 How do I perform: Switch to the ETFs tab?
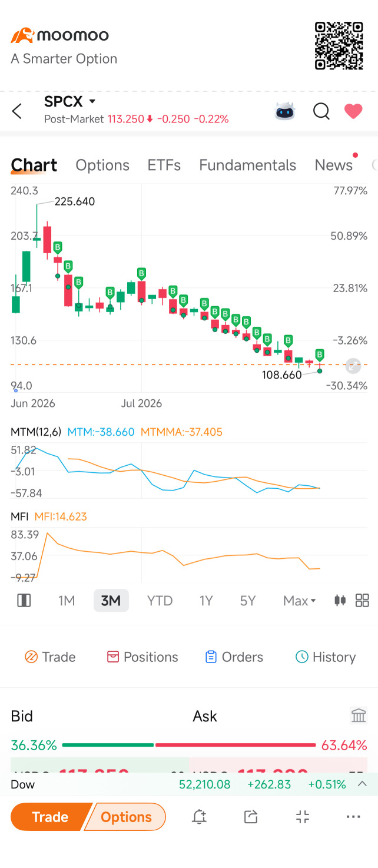[x=164, y=165]
